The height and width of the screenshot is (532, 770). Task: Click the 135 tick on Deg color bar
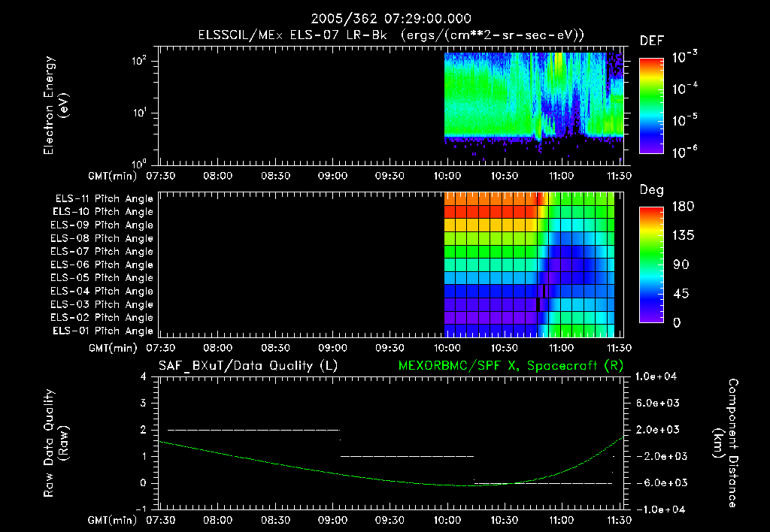pyautogui.click(x=683, y=236)
